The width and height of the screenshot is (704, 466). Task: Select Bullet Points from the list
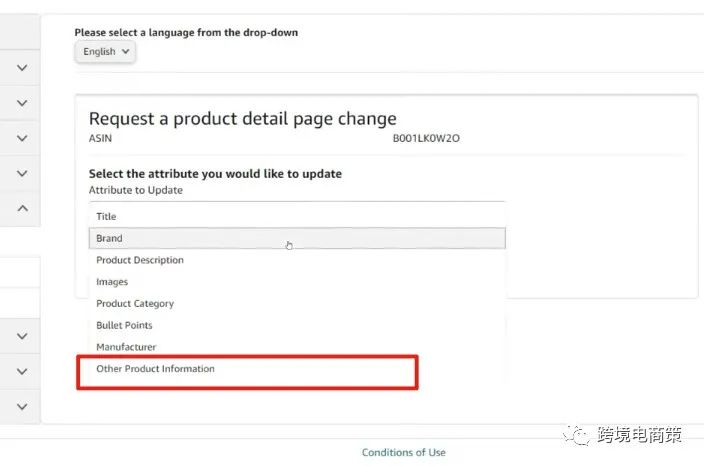point(124,325)
